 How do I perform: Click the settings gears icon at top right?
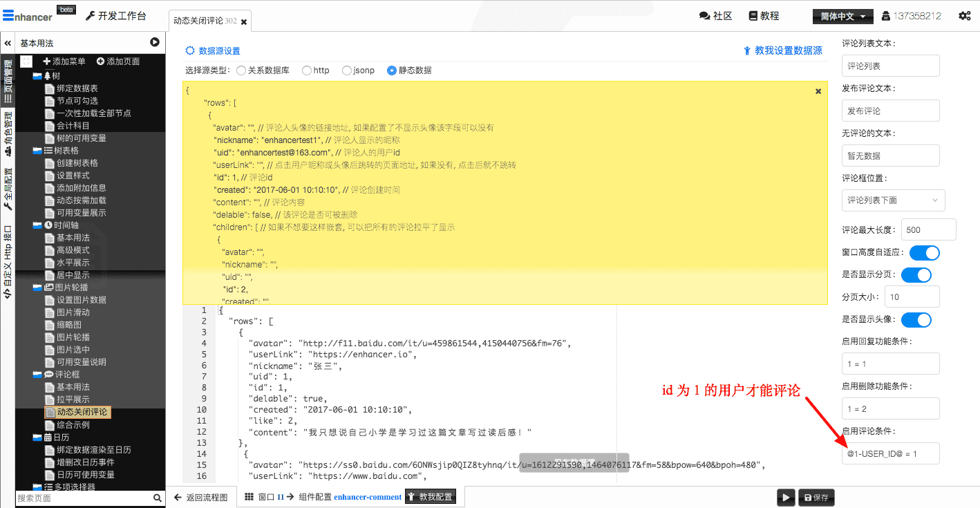click(x=964, y=16)
